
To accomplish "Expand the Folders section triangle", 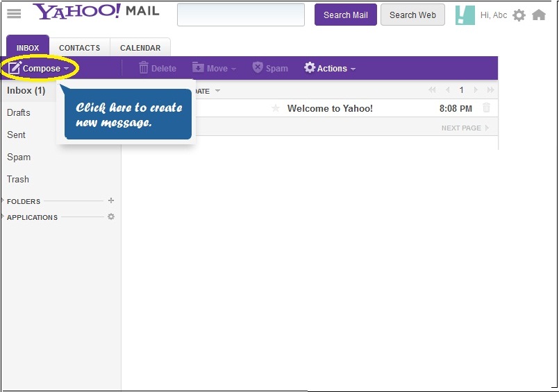I will (3, 201).
